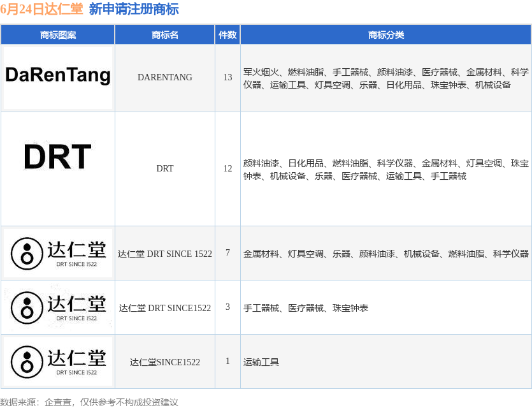Click the categories text 手工器械、医疗器械、珠宝钟表
The image size is (532, 408).
point(306,308)
